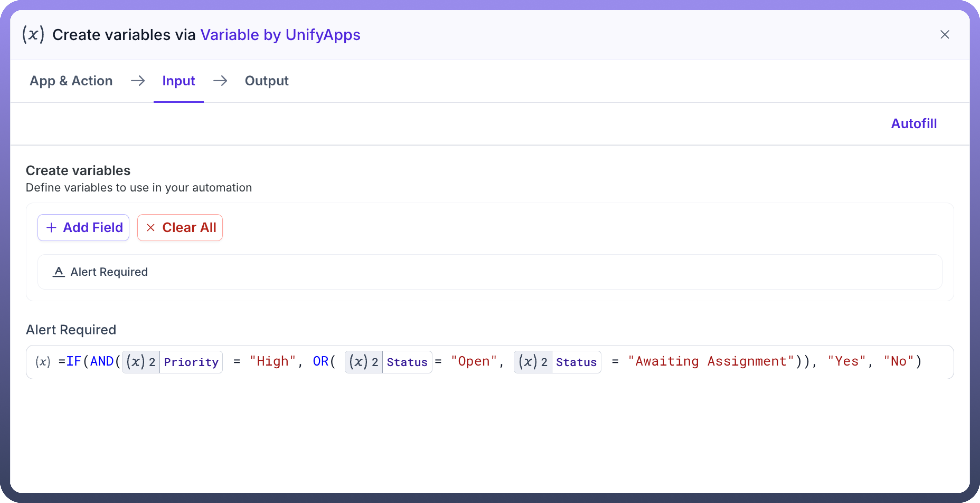
Task: Click the Variable by UnifyApps link
Action: [280, 35]
